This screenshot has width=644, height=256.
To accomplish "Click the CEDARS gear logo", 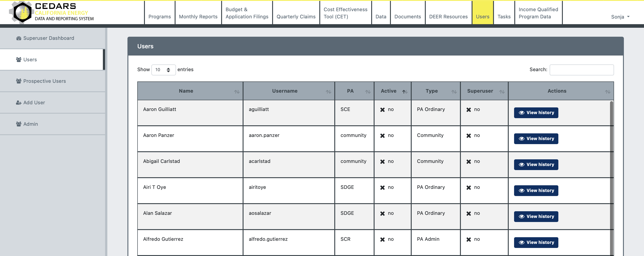I will point(22,12).
